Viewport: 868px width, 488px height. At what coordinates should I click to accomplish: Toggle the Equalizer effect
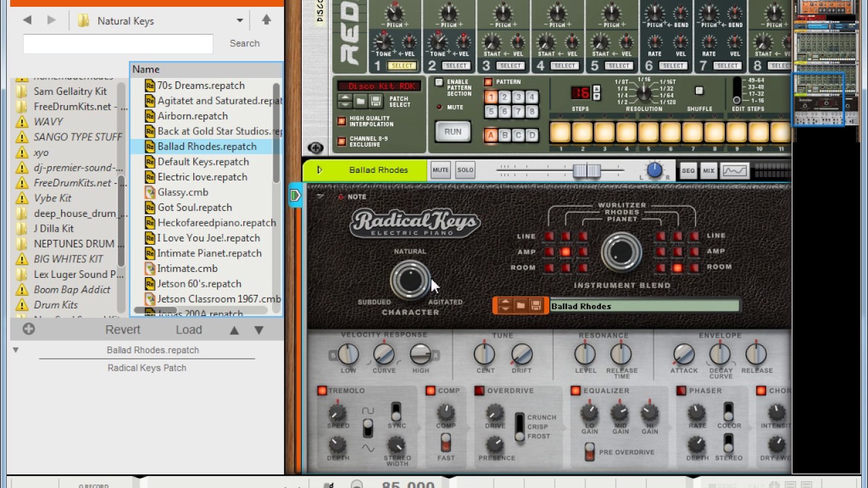[x=576, y=391]
